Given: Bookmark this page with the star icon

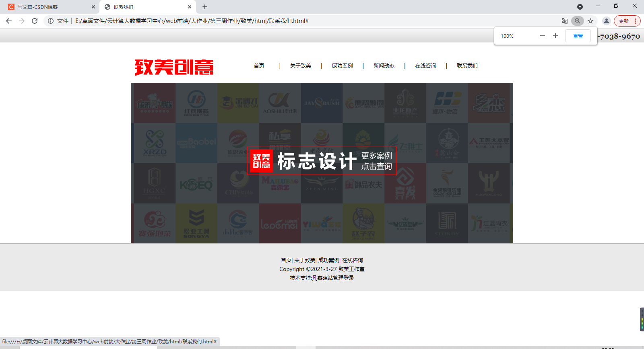Looking at the screenshot, I should [590, 21].
